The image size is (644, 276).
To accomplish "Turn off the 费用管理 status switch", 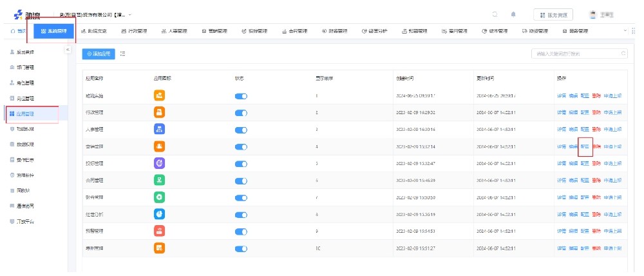I will [x=241, y=248].
